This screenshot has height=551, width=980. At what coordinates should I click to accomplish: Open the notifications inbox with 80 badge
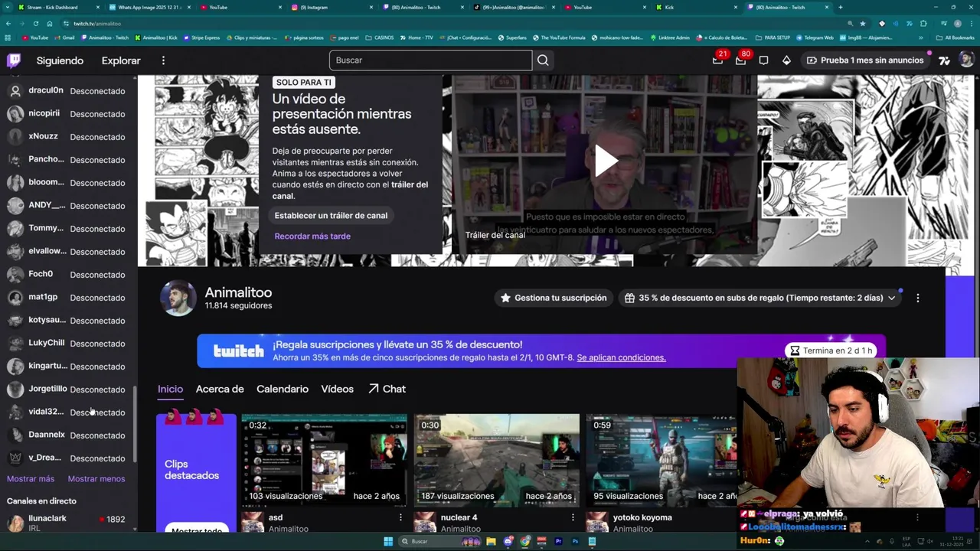(740, 60)
